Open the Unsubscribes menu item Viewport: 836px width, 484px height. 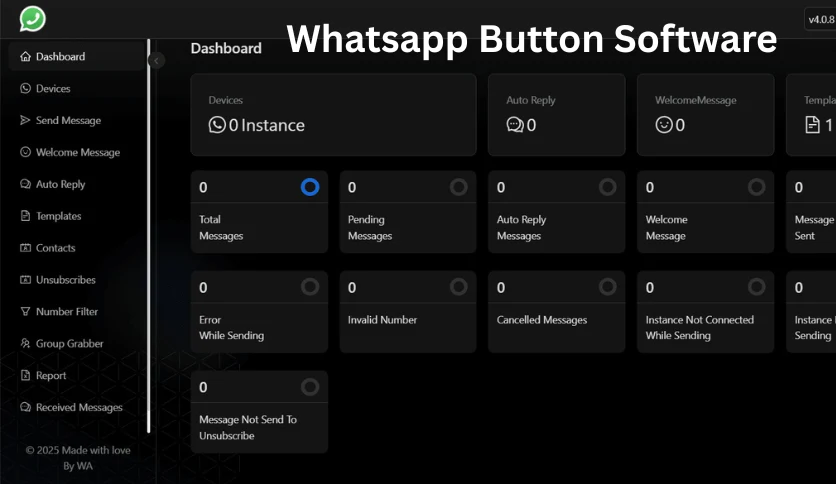click(65, 280)
